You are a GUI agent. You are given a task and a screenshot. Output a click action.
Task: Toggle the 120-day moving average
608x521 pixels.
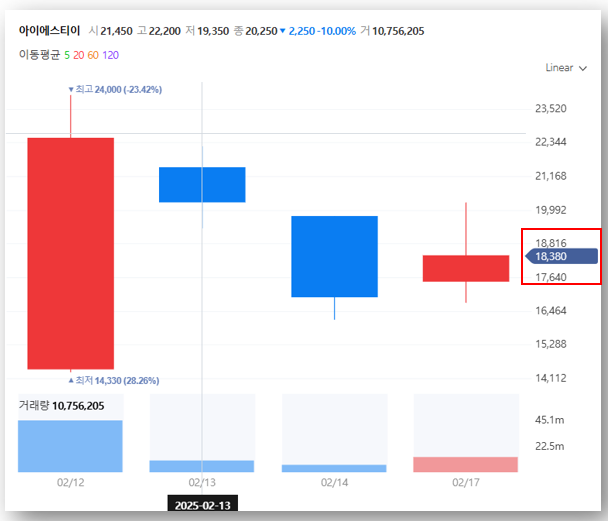pyautogui.click(x=111, y=55)
